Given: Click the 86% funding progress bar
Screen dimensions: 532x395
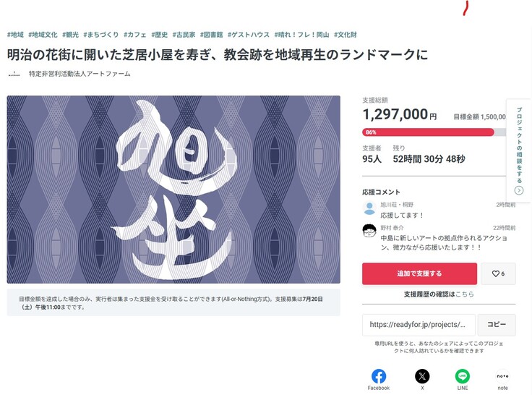Looking at the screenshot, I should coord(428,132).
